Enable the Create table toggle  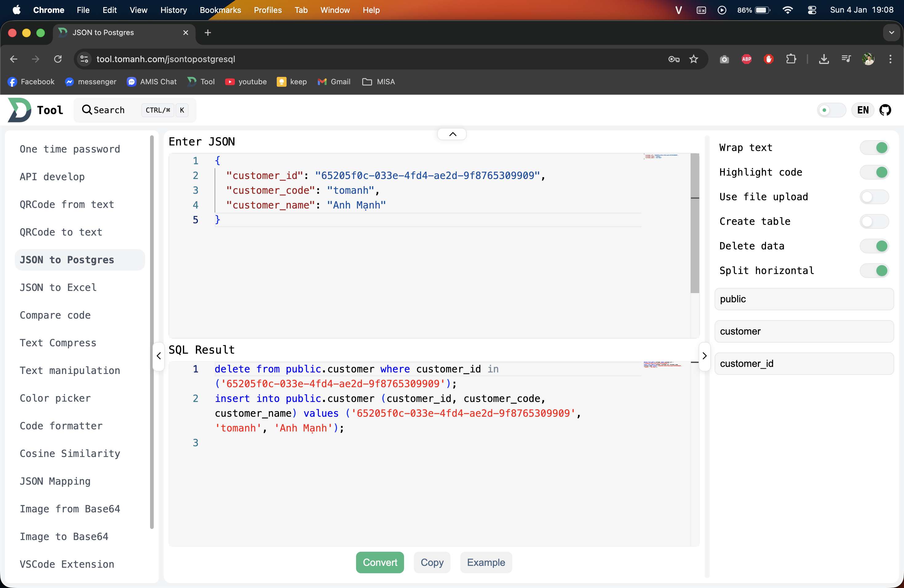point(874,221)
